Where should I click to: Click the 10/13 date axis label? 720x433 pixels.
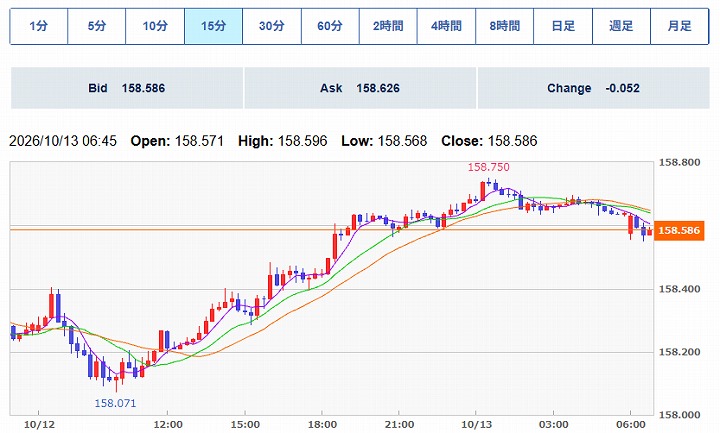tap(476, 425)
